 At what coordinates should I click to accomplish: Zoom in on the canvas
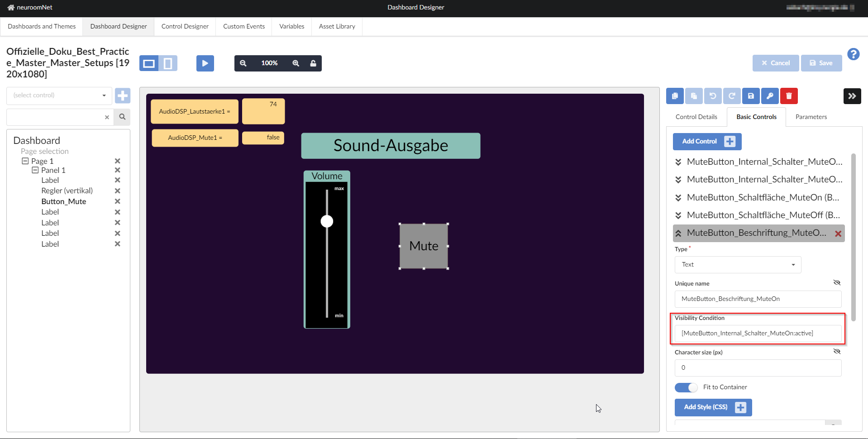[x=295, y=63]
